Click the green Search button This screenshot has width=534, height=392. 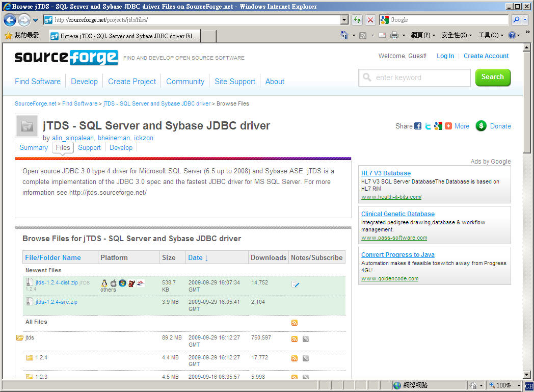pyautogui.click(x=493, y=77)
